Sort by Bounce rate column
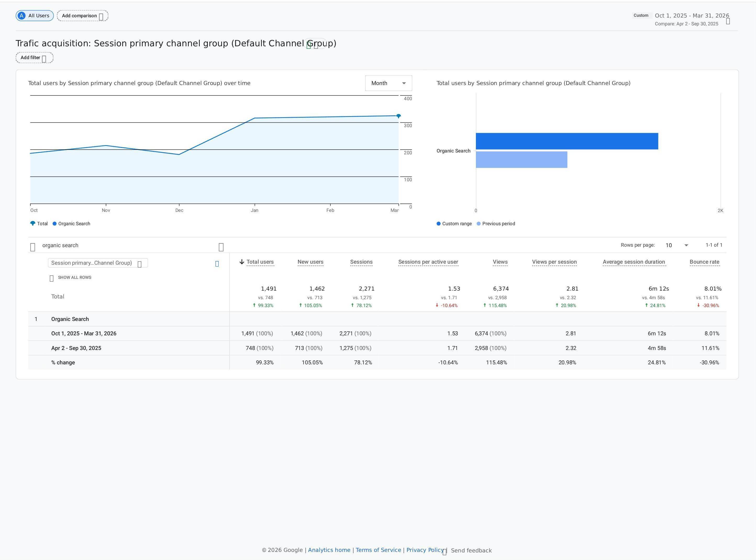The height and width of the screenshot is (560, 756). (x=704, y=262)
